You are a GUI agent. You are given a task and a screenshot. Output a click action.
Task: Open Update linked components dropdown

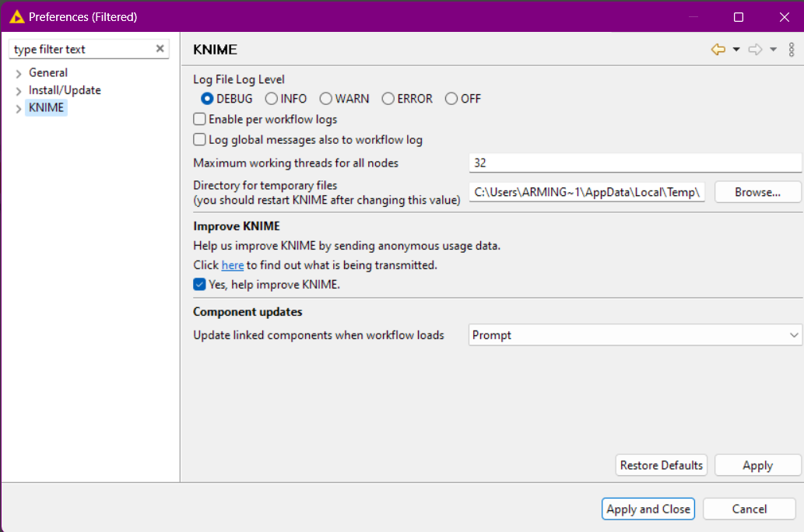pyautogui.click(x=635, y=335)
